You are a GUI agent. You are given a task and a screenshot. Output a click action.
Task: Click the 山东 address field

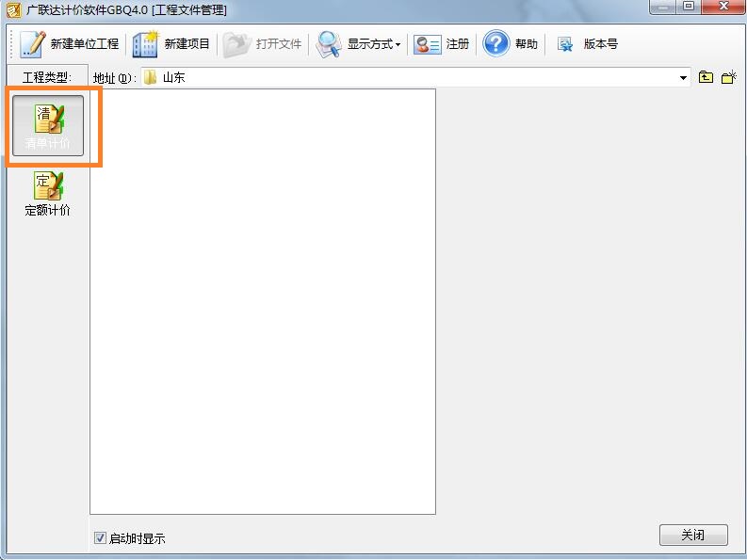[x=415, y=77]
